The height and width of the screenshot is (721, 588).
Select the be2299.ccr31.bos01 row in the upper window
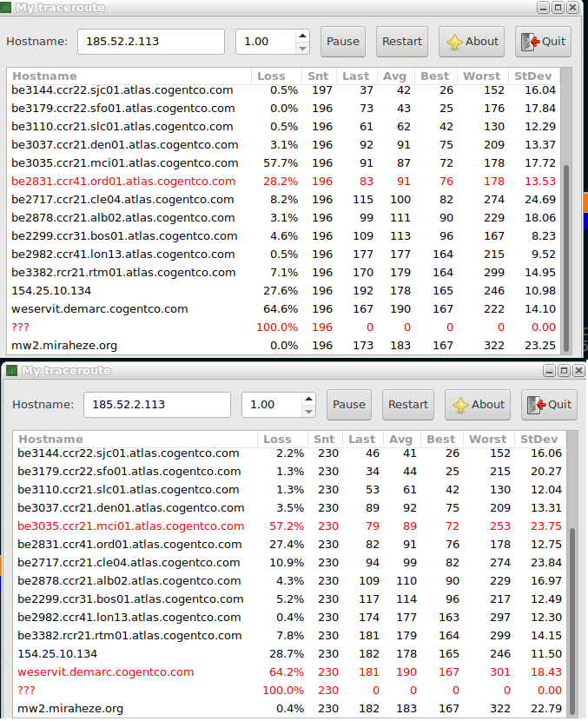coord(284,236)
